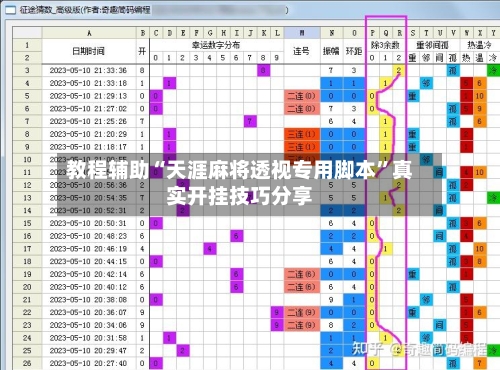Click the 二连(6) cell in row 19
Image resolution: width=500 pixels, height=370 pixels.
coord(302,274)
